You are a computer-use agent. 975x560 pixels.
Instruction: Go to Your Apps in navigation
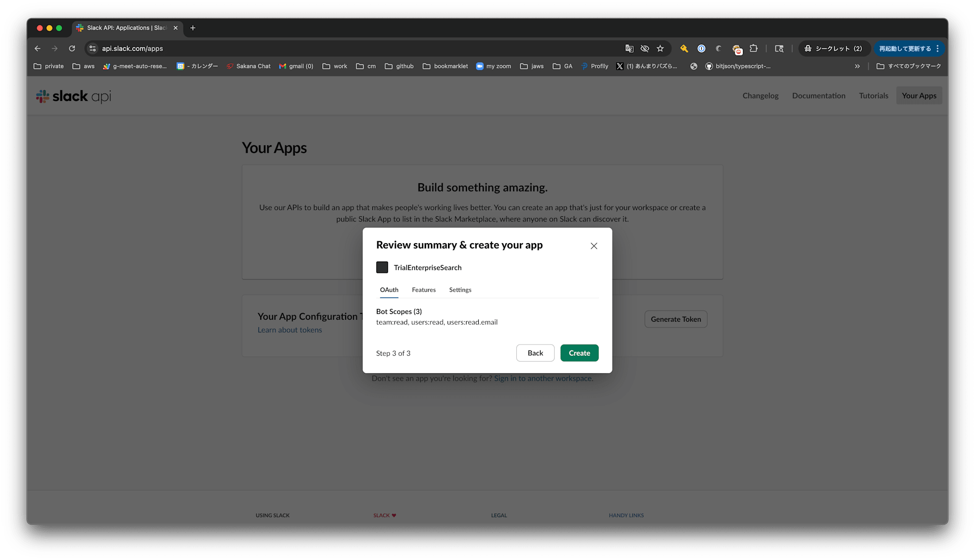(919, 96)
